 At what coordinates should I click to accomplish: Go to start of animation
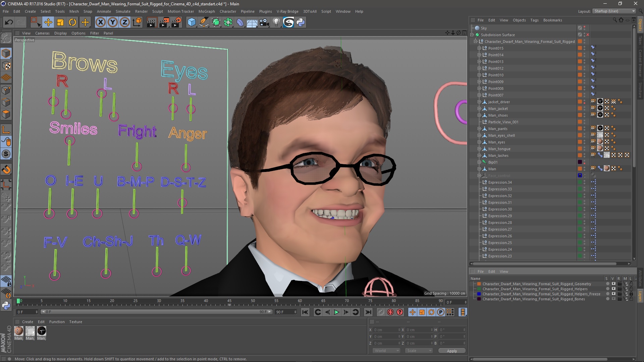coord(305,312)
